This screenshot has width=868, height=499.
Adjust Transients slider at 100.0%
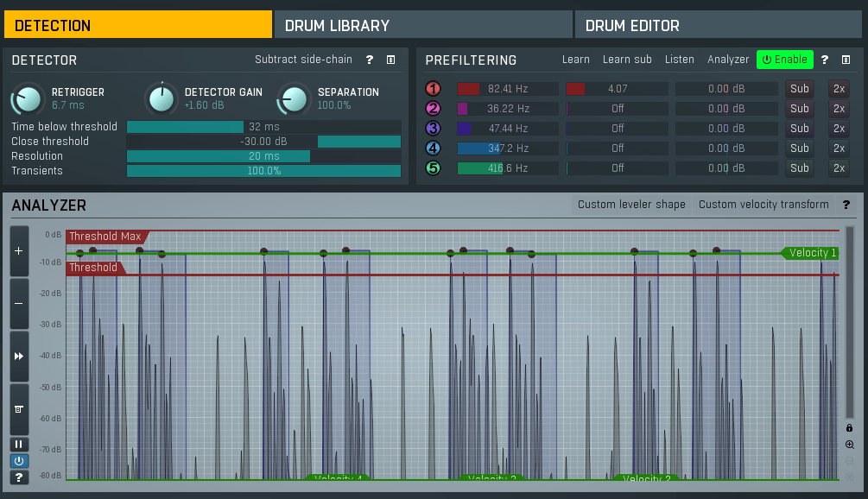click(263, 171)
